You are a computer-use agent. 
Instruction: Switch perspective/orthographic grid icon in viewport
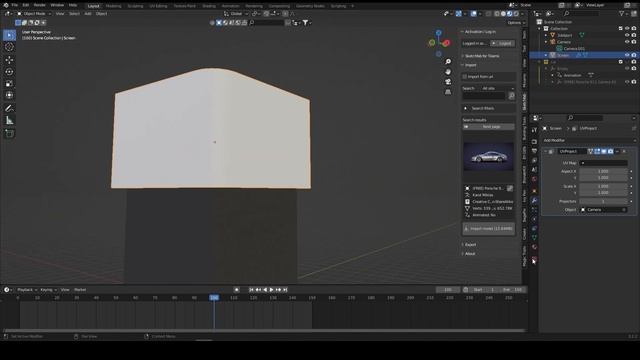point(448,92)
